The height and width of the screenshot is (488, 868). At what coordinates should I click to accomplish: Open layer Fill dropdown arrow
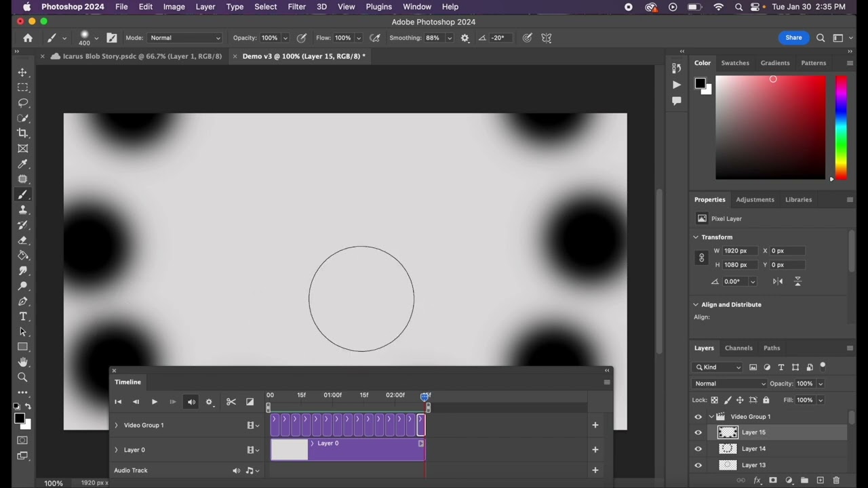coord(821,401)
